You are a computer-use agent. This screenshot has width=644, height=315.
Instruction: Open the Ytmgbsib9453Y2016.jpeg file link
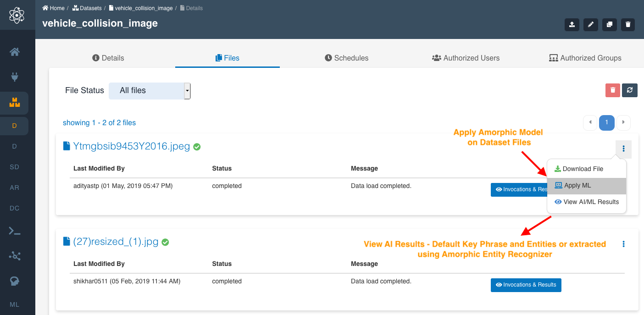131,146
